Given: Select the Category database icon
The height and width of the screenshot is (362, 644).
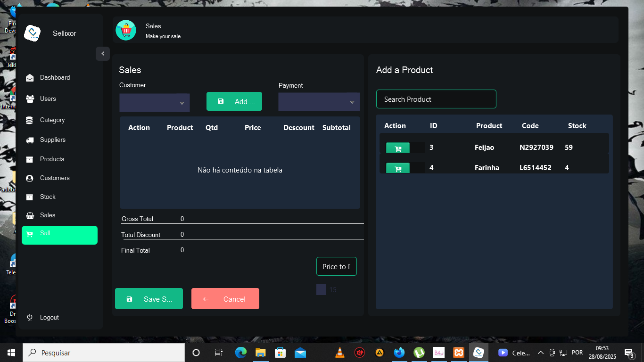Looking at the screenshot, I should [x=30, y=120].
